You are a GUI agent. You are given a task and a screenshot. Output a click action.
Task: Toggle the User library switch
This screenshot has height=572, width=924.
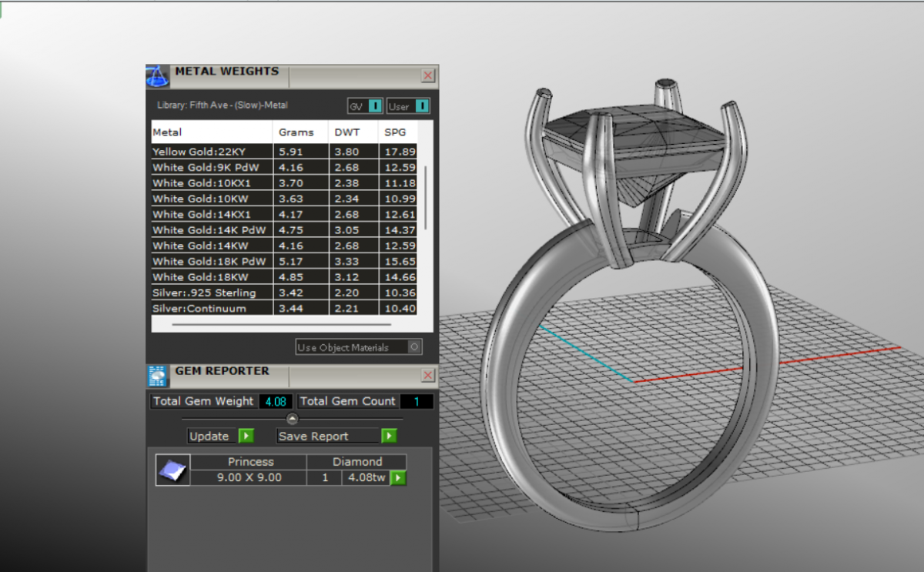point(421,106)
